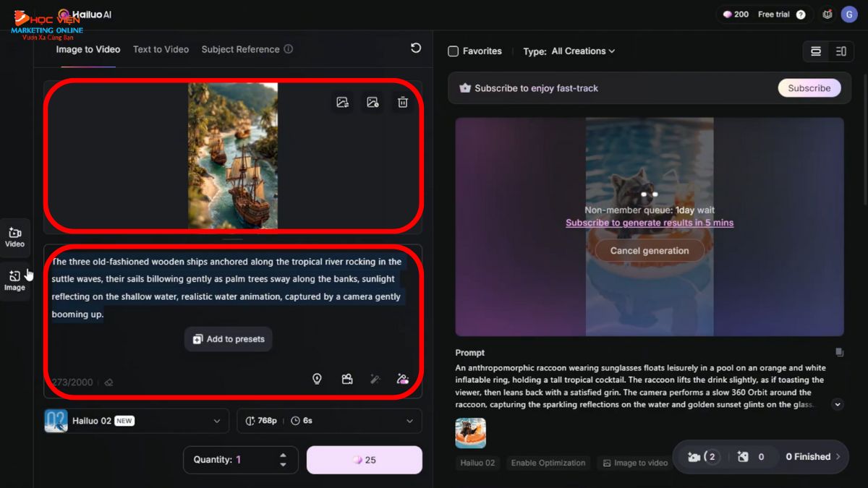The width and height of the screenshot is (868, 488).
Task: Click the swap image icon above the ships picture
Action: (x=343, y=103)
